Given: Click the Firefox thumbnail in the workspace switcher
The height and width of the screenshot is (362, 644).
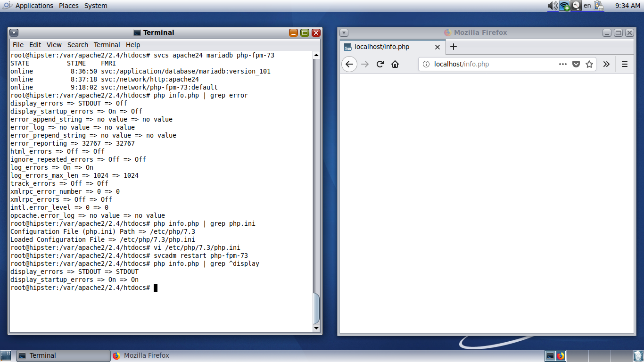Looking at the screenshot, I should pos(561,356).
